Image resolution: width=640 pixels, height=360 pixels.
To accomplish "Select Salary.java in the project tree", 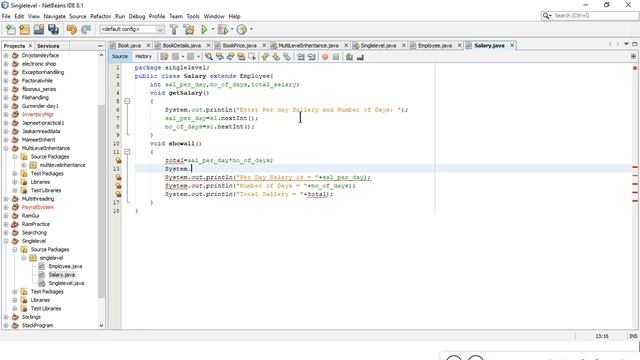I will click(x=62, y=275).
